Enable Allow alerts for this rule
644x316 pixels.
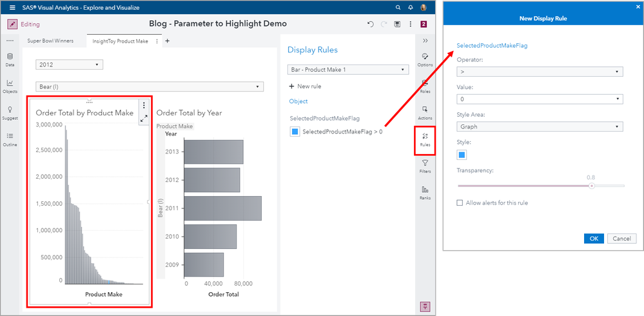click(x=460, y=202)
